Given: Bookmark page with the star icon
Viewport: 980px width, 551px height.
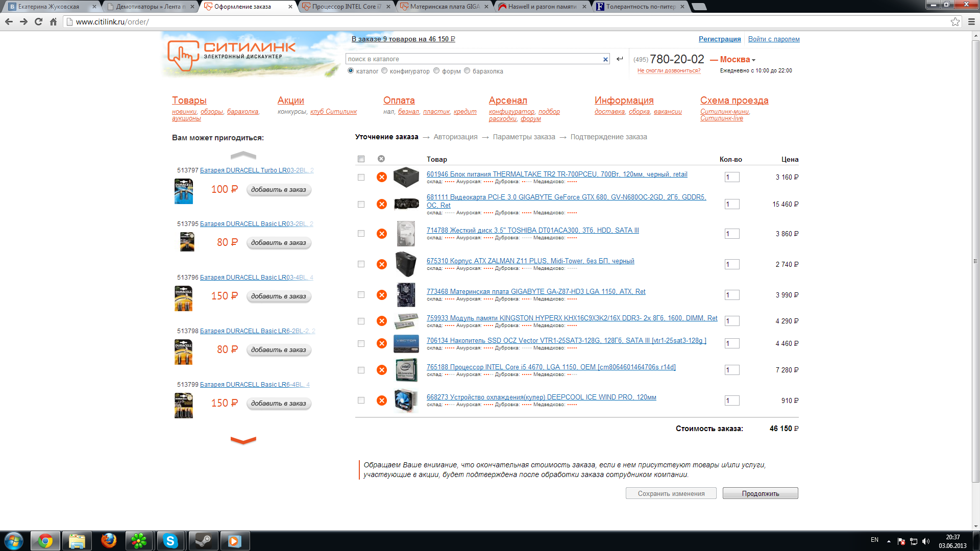Looking at the screenshot, I should 955,22.
